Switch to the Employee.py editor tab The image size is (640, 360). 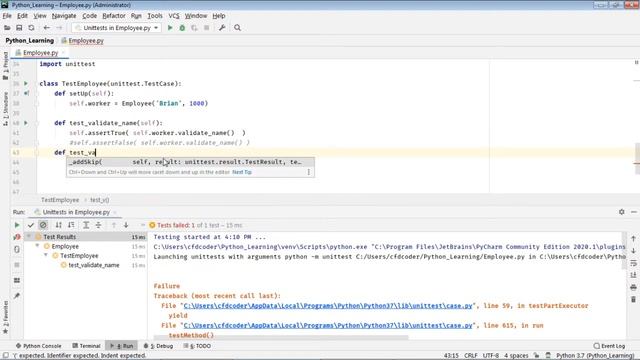click(x=39, y=53)
